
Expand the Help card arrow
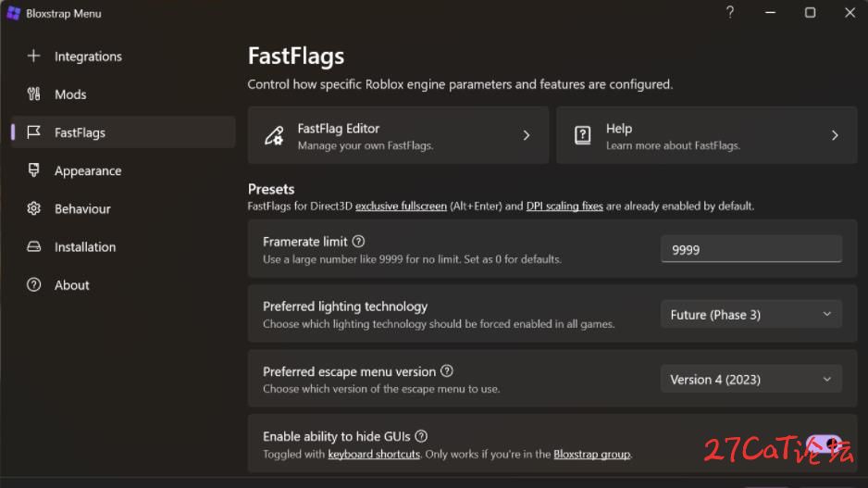[835, 135]
